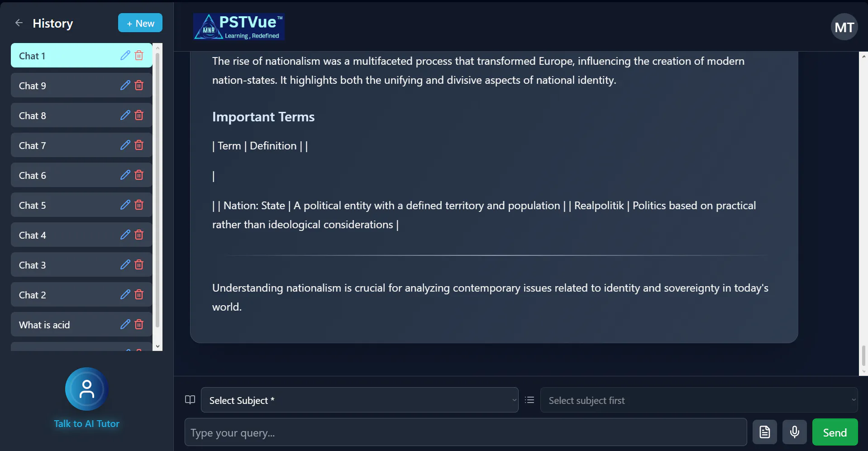Delete Chat 1 using trash icon
Screen dimensions: 868x451
(x=139, y=55)
